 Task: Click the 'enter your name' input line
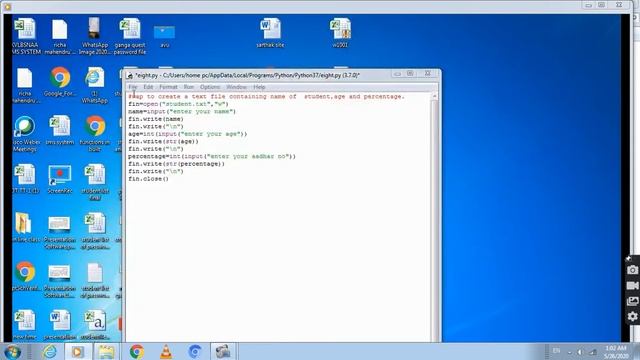pos(182,111)
